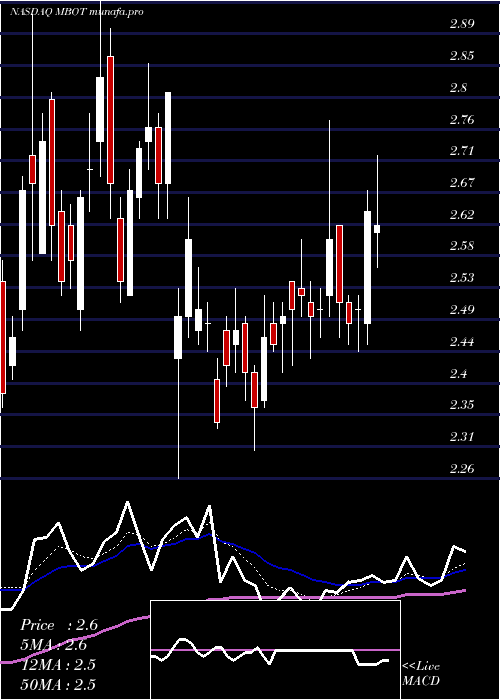Click the 12MA : 2.5 readout
Screen dimensions: 500x700
[58, 665]
